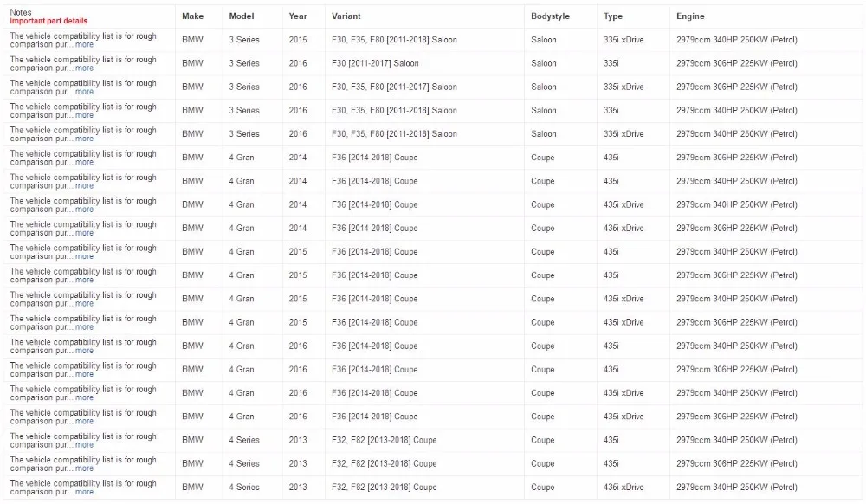
Task: Click the Notes header label
Action: (21, 12)
